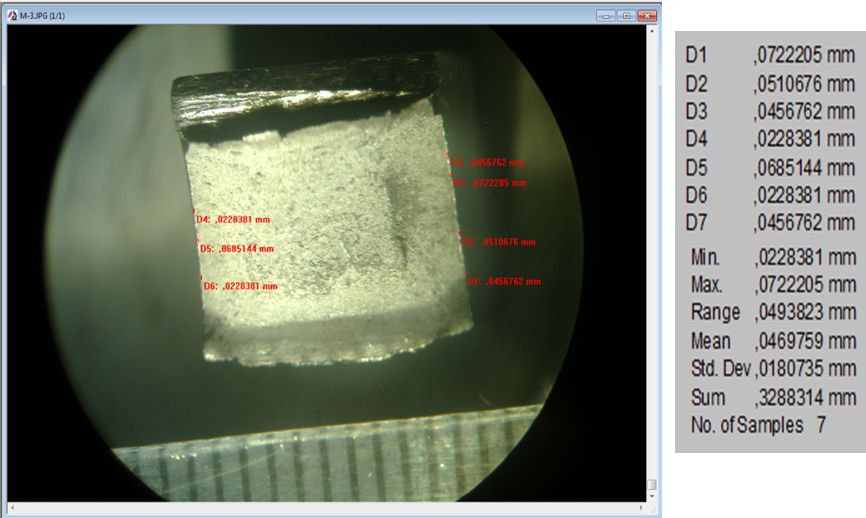Select the D5 measurement label on image
Viewport: 866px width, 518px height.
tap(236, 249)
